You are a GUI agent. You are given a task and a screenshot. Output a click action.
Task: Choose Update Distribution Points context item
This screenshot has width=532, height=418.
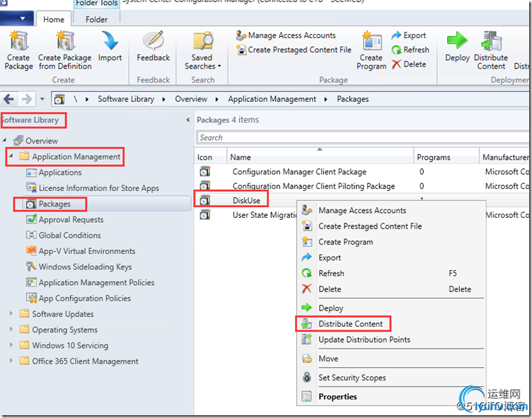391,339
